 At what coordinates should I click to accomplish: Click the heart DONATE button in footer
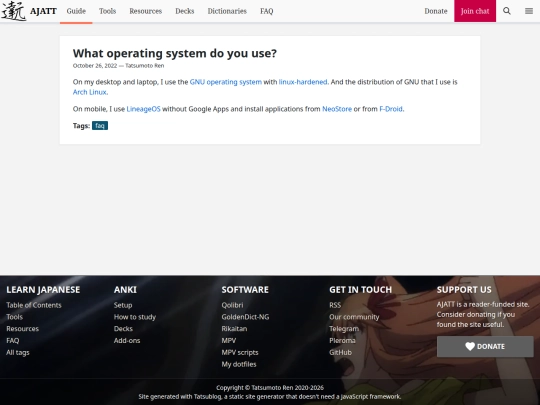485,346
